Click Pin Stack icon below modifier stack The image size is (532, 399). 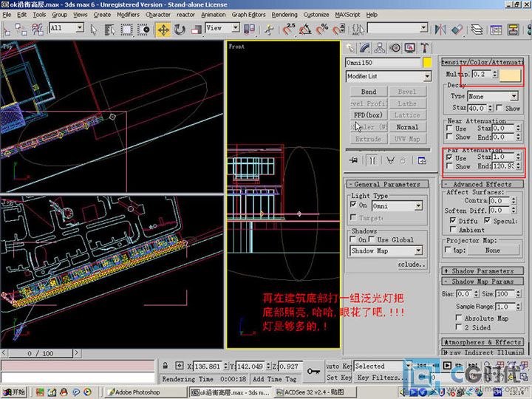353,160
